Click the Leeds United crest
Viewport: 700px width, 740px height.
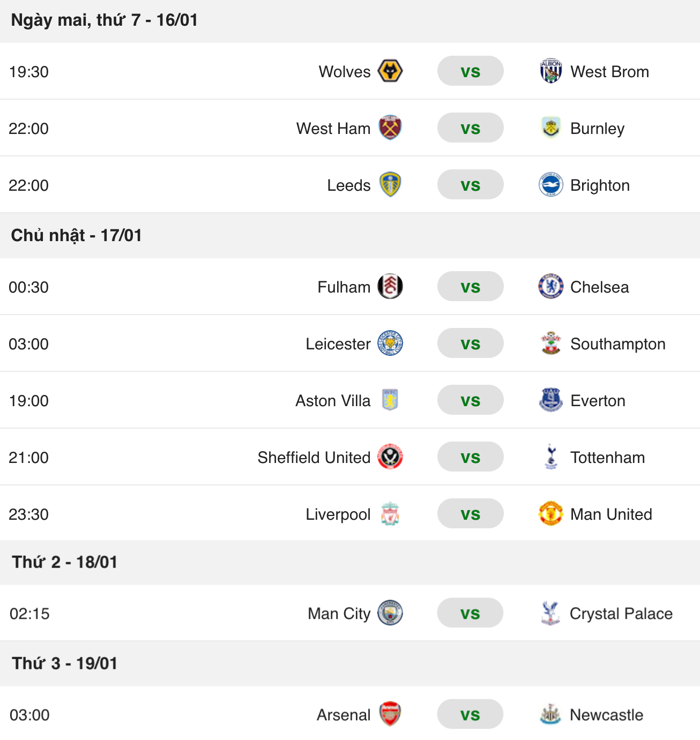tap(391, 184)
